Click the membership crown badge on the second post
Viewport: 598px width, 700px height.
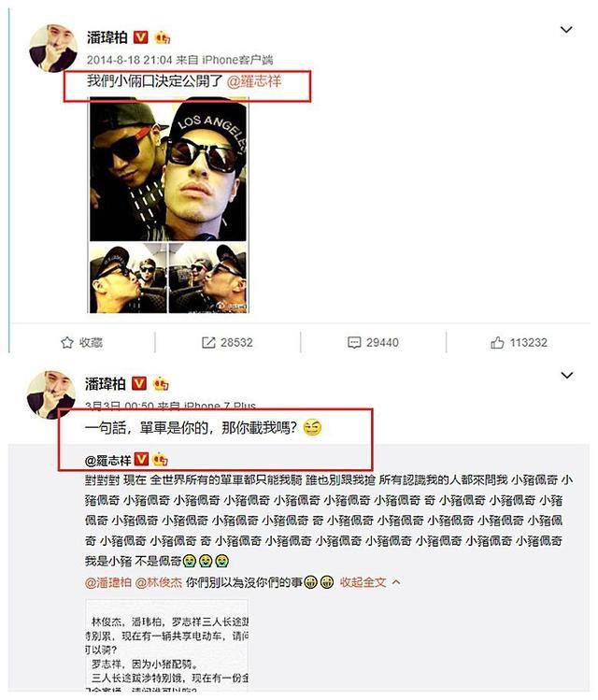click(161, 383)
